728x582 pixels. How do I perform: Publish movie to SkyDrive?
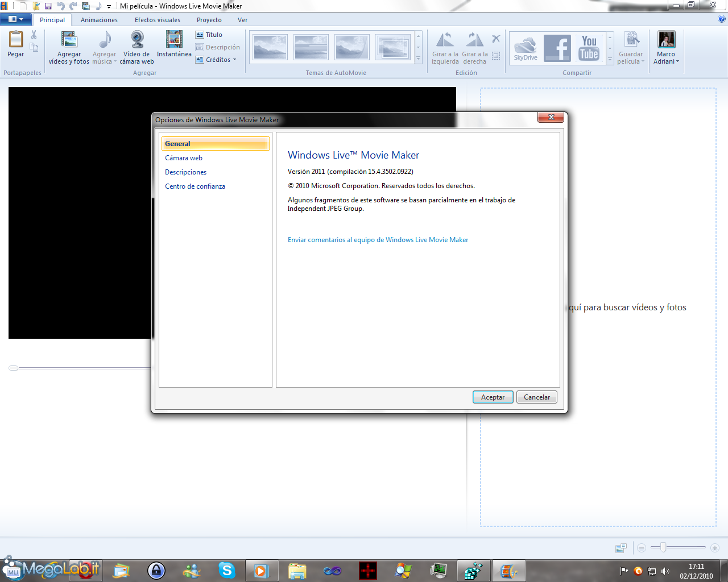[526, 48]
